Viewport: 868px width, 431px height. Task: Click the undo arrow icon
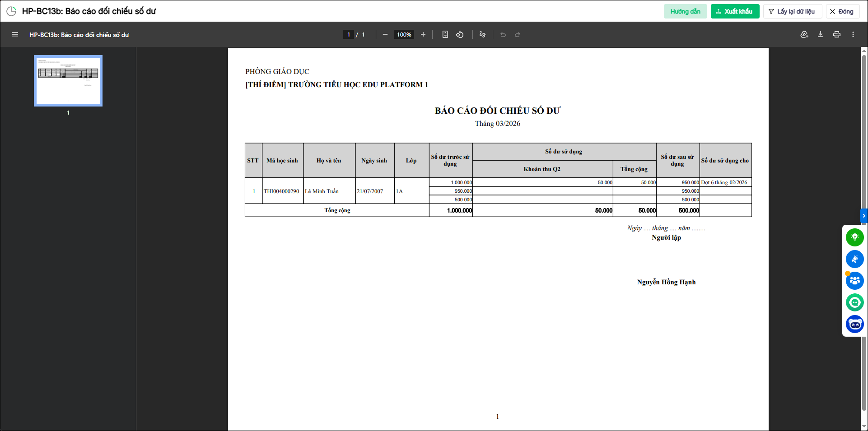[503, 34]
